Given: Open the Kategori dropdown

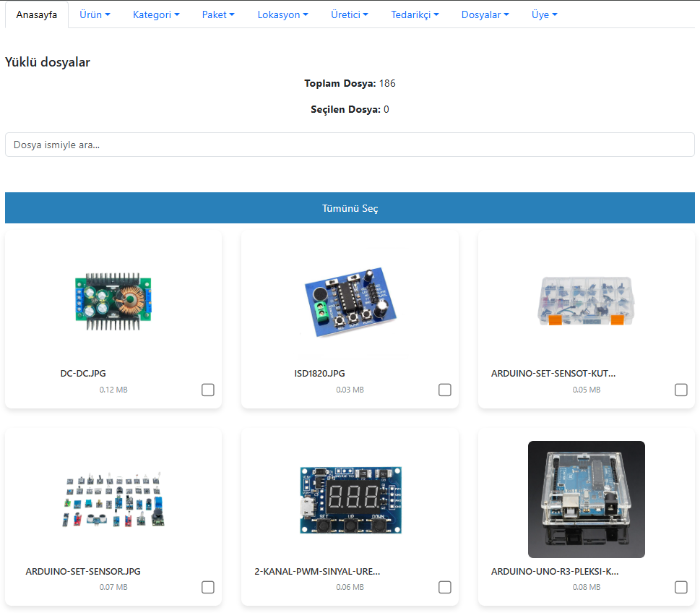Looking at the screenshot, I should point(156,14).
